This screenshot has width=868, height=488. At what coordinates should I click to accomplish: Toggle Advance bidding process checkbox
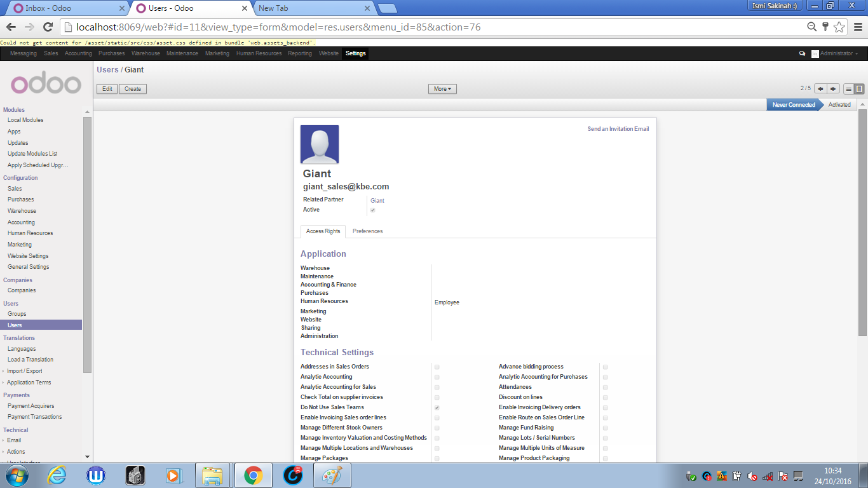point(606,367)
